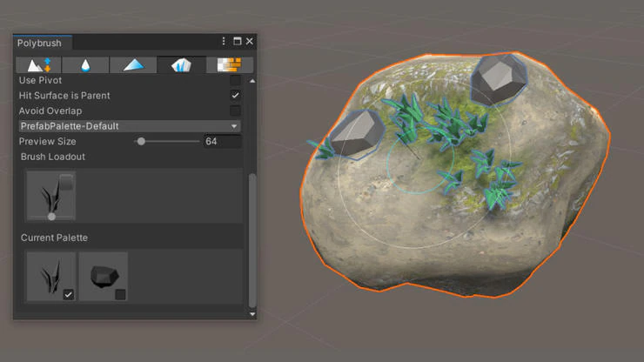This screenshot has width=644, height=362.
Task: Click the grass loadout thumbnail's frequency slider knob
Action: pos(51,217)
